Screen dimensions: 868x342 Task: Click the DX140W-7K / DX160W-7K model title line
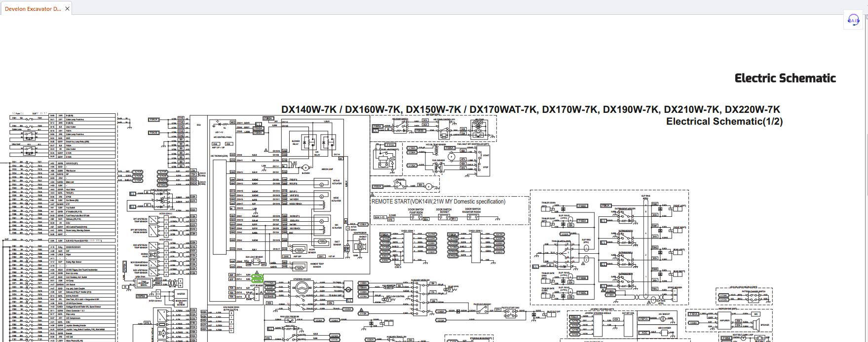[x=530, y=109]
